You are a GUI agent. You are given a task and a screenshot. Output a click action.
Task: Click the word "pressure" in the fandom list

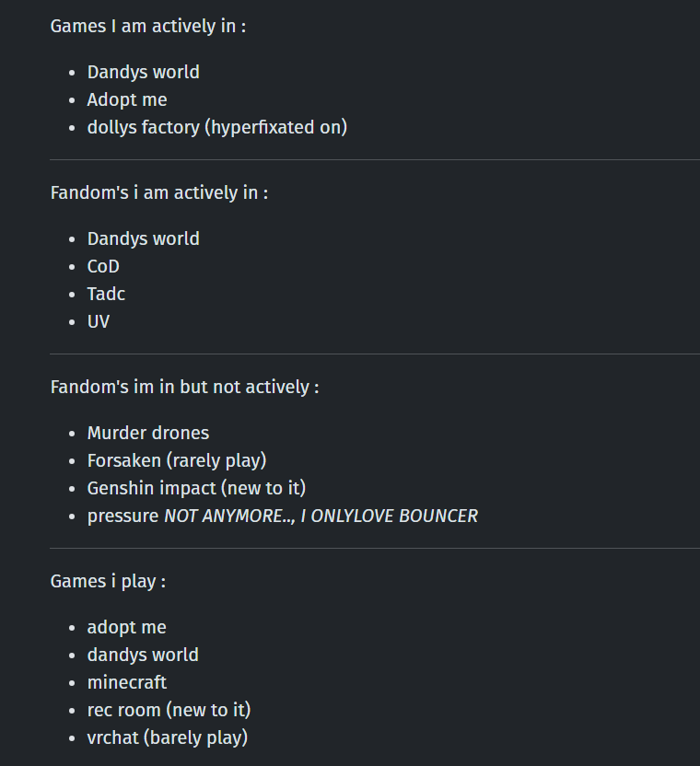(122, 516)
